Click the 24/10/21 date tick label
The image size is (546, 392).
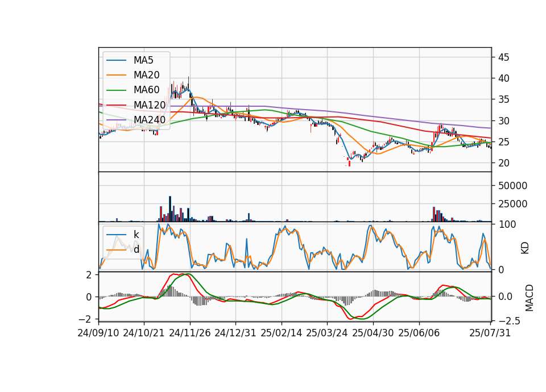(144, 333)
